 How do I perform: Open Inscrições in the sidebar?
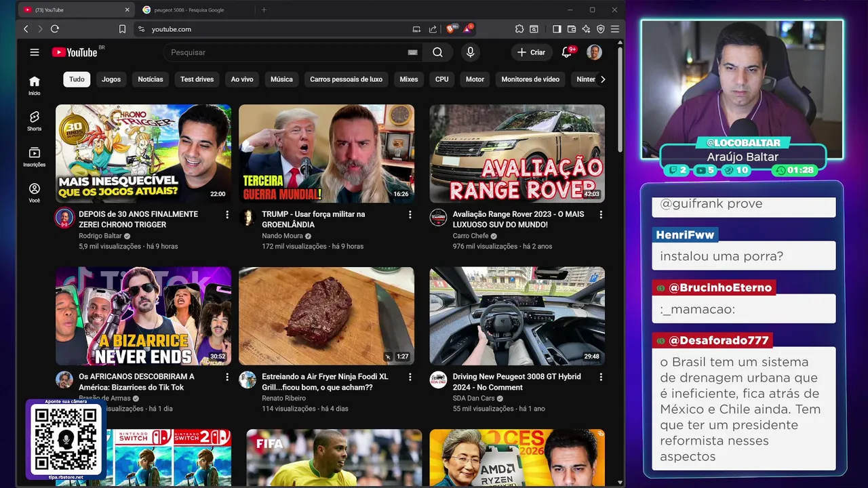pos(35,157)
